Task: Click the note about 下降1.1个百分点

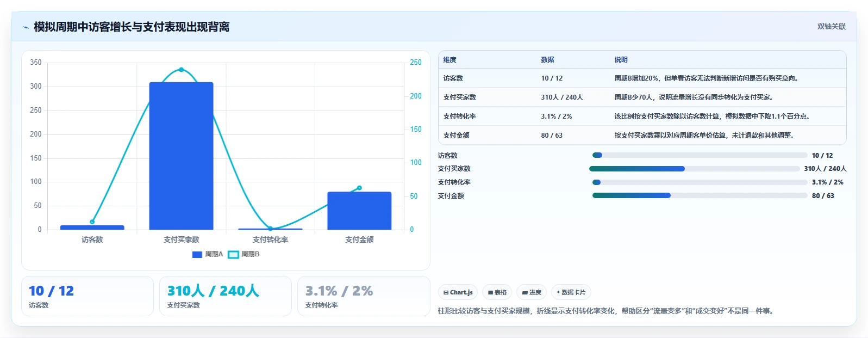Action: 713,116
